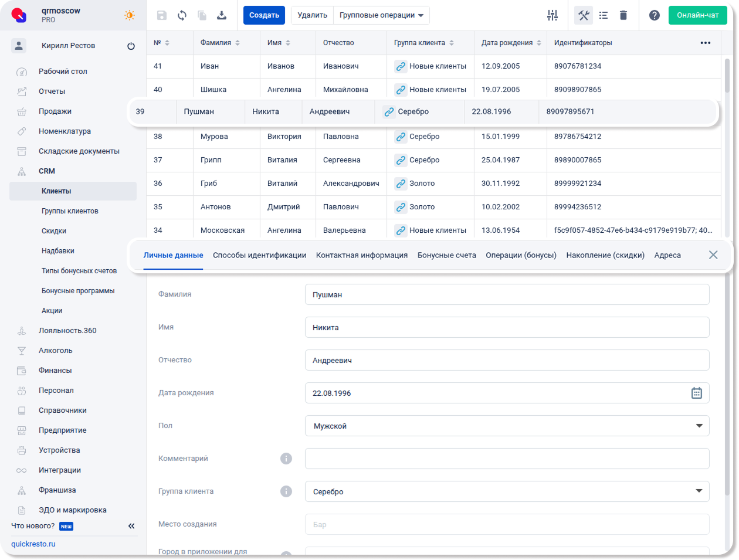The image size is (739, 560).
Task: Open the Пол dropdown
Action: click(x=507, y=426)
